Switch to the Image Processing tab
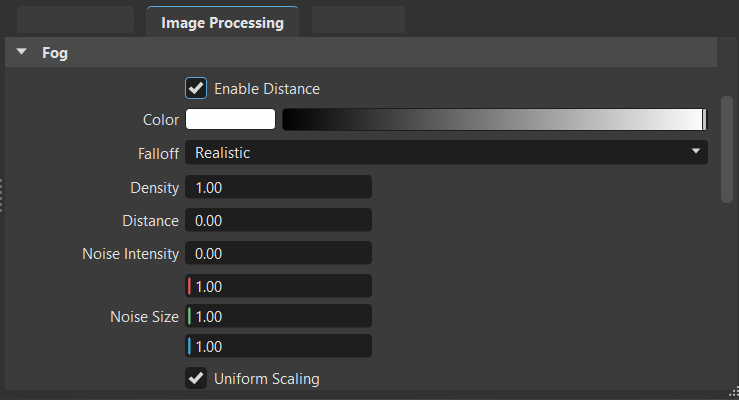The width and height of the screenshot is (739, 400). click(221, 22)
